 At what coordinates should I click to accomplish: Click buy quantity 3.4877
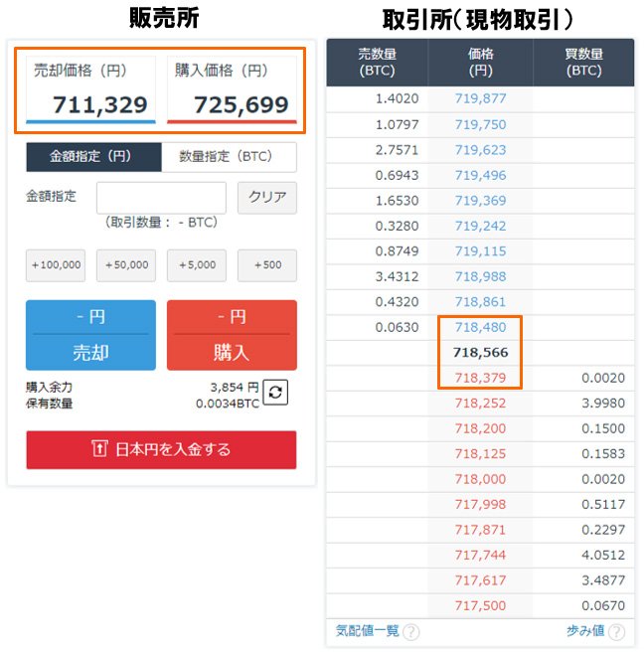point(603,580)
